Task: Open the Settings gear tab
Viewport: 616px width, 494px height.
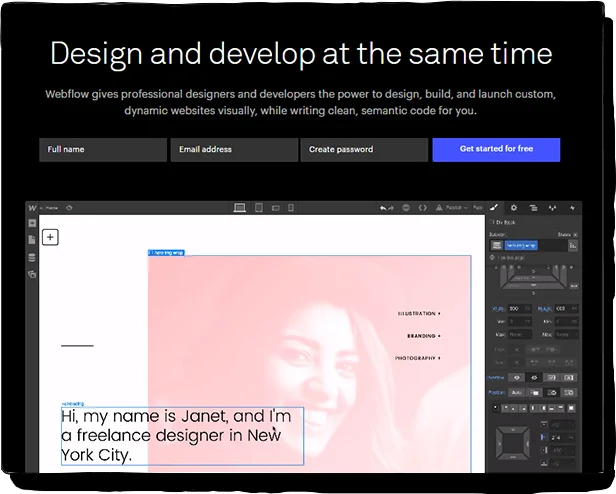Action: pos(513,208)
